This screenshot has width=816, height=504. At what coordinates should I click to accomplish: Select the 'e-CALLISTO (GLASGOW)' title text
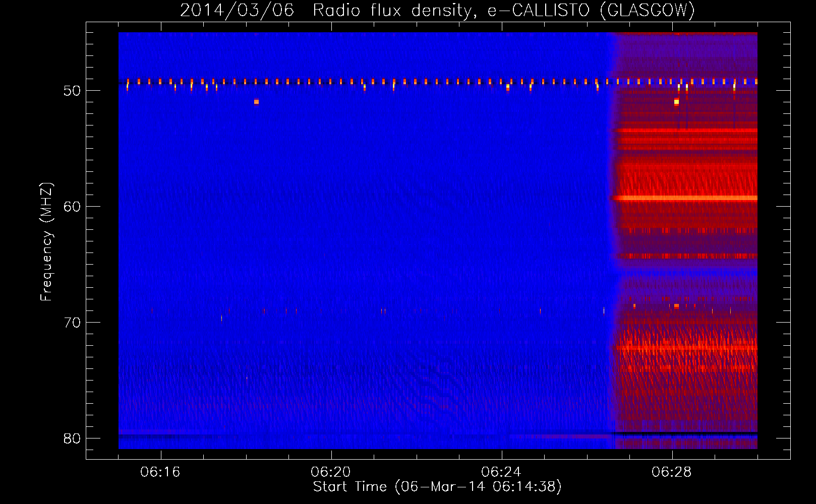coord(591,10)
